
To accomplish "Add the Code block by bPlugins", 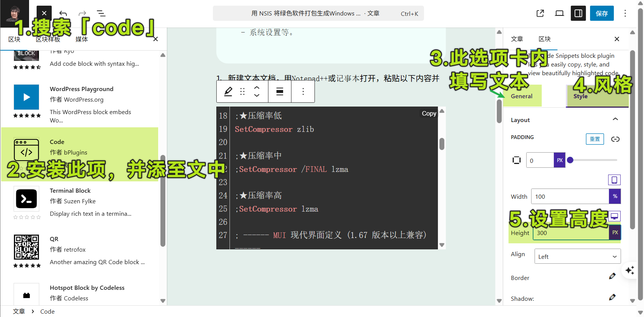I will (80, 154).
